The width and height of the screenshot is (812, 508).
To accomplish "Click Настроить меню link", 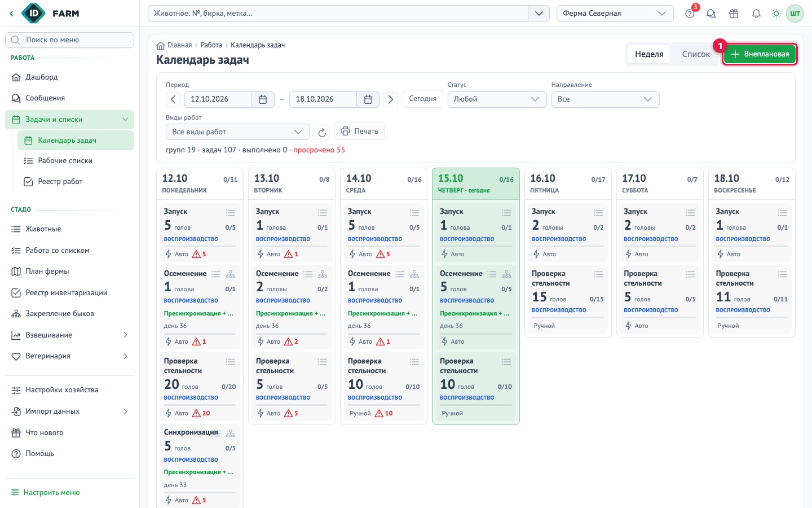I will (46, 493).
